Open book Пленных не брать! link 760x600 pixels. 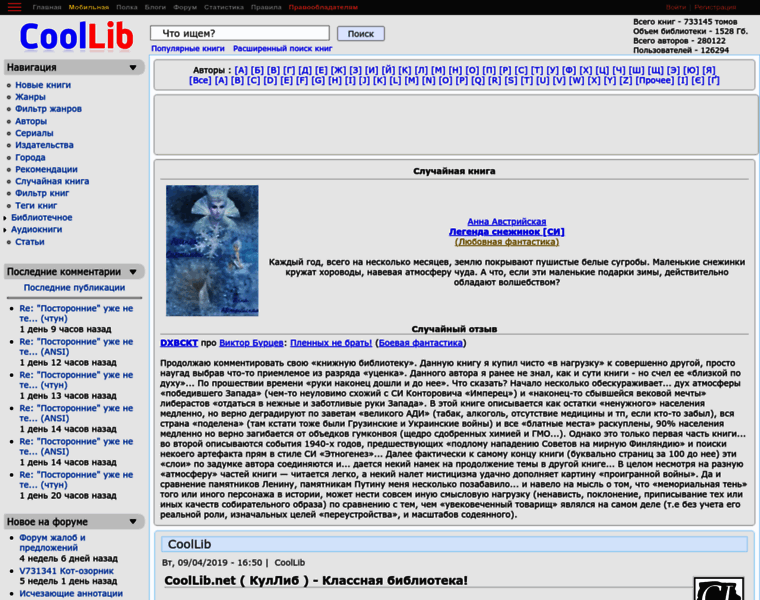331,343
